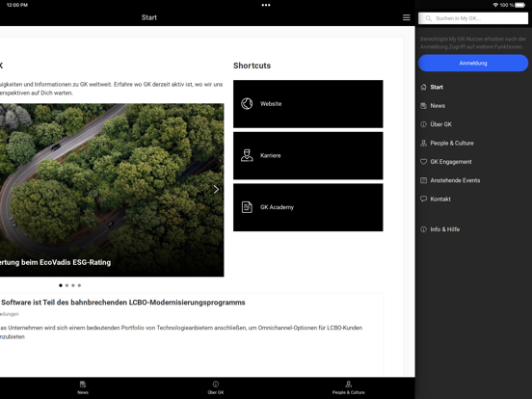
Task: Click the three-dot multitasking indicator
Action: [266, 5]
